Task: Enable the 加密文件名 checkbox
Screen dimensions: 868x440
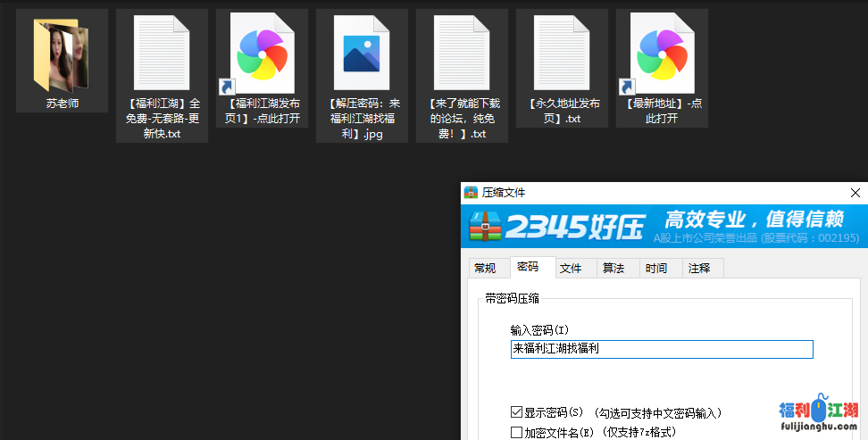Action: click(516, 432)
